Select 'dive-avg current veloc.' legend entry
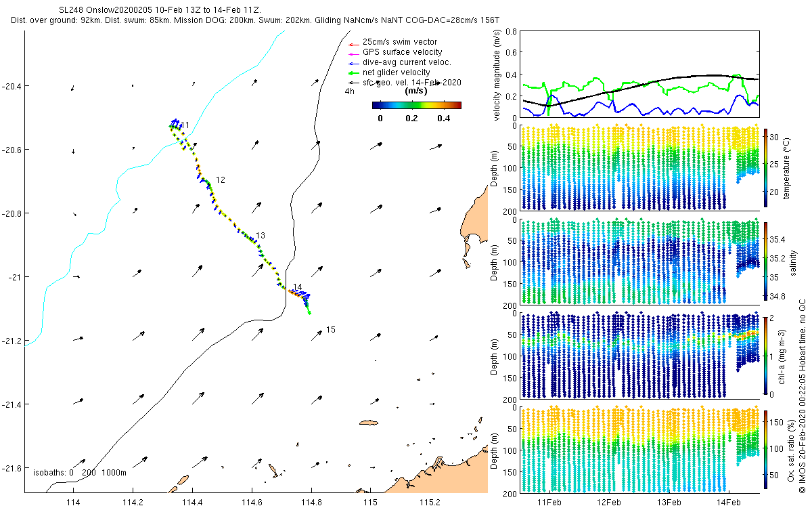The width and height of the screenshot is (812, 508). pos(407,62)
